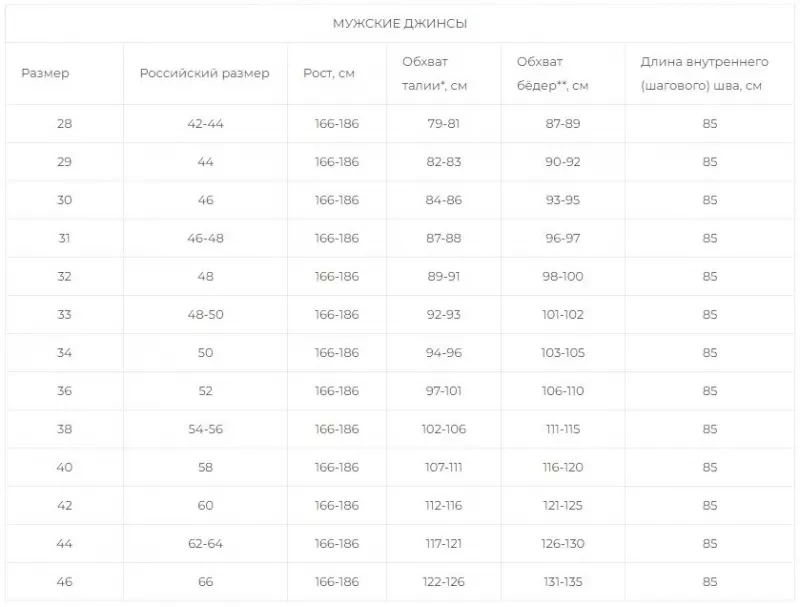The height and width of the screenshot is (607, 800).
Task: Click hip measurement 90-92 cell
Action: pos(563,162)
